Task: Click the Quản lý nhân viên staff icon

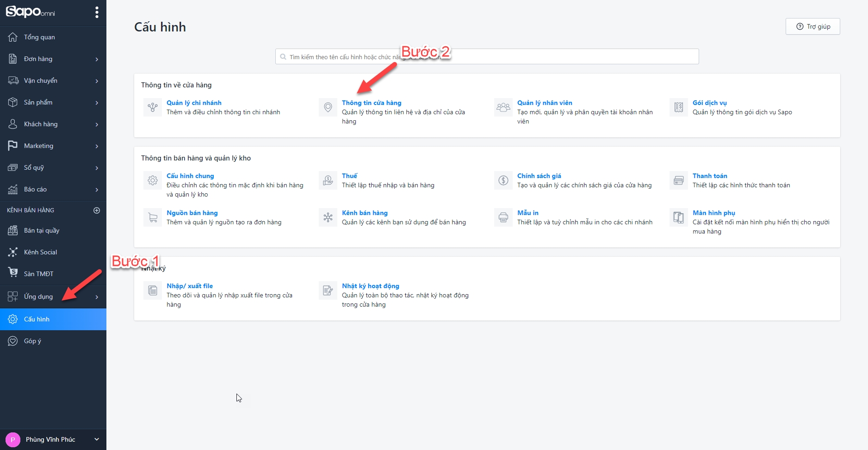Action: [x=503, y=107]
